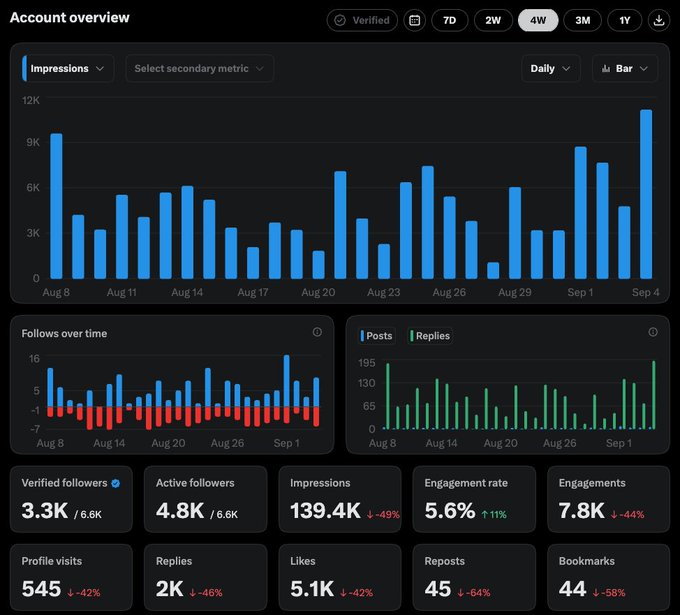
Task: Open the Replies 2K stat card
Action: click(206, 577)
